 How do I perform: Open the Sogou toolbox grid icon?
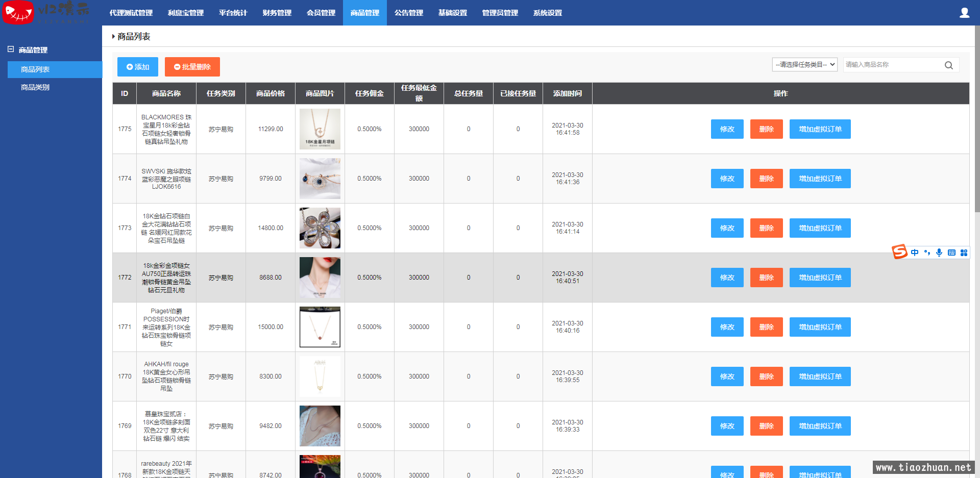pos(964,253)
